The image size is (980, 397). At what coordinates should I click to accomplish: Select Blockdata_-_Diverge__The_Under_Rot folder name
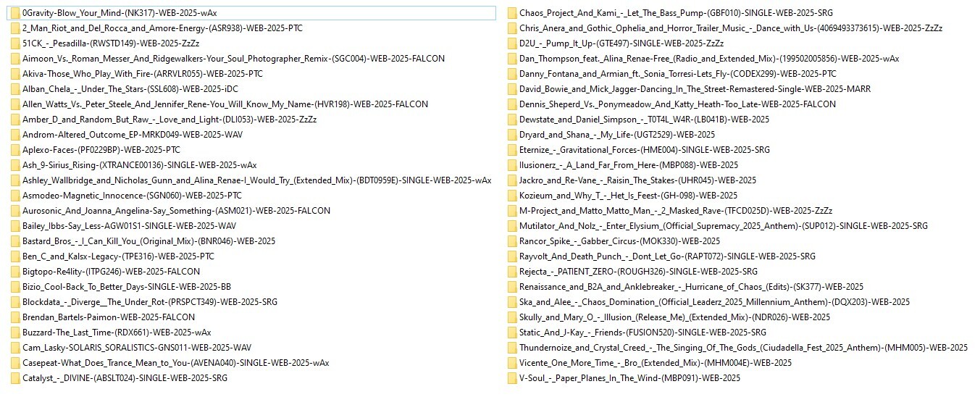coord(150,302)
